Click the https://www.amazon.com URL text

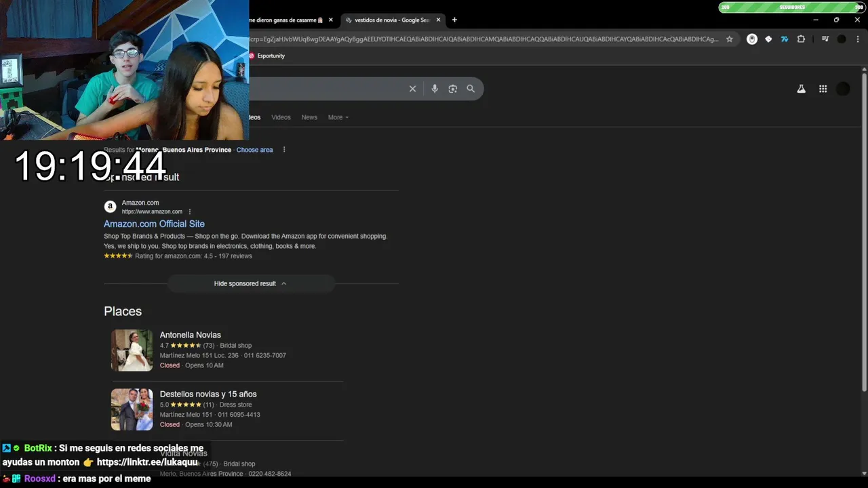pyautogui.click(x=152, y=211)
